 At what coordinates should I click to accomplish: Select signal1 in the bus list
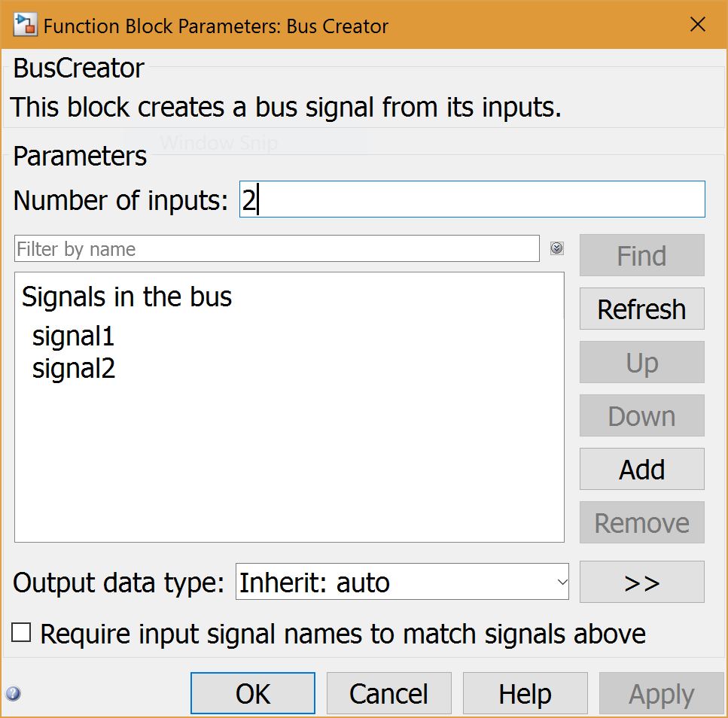pos(73,336)
